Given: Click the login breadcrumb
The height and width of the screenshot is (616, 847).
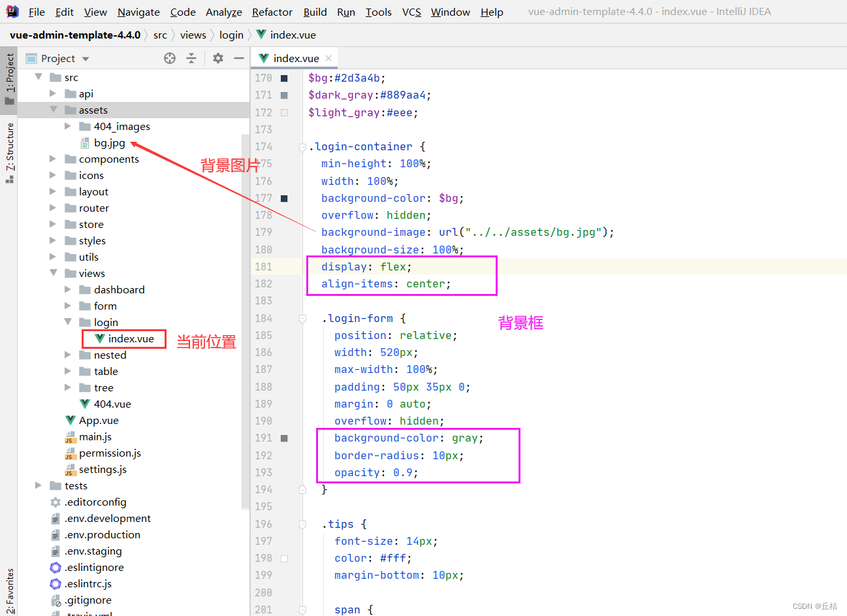Looking at the screenshot, I should click(x=231, y=35).
